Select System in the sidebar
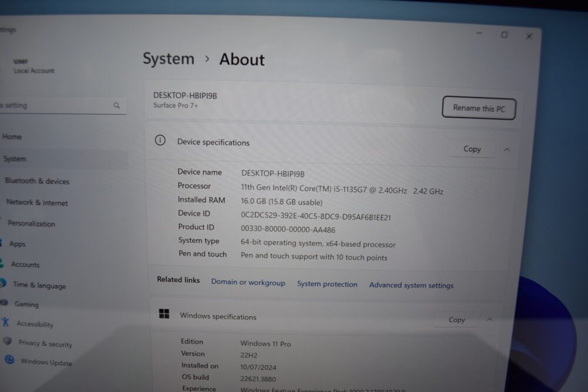 (x=15, y=159)
